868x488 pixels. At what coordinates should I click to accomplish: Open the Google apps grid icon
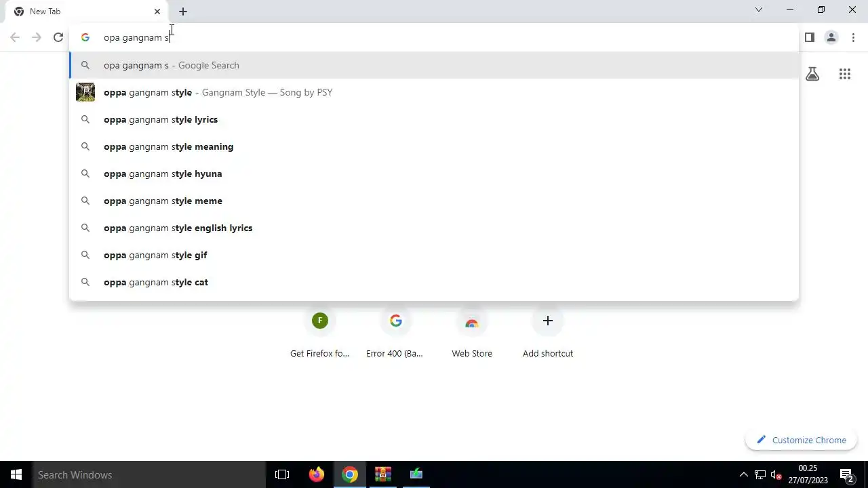point(845,75)
